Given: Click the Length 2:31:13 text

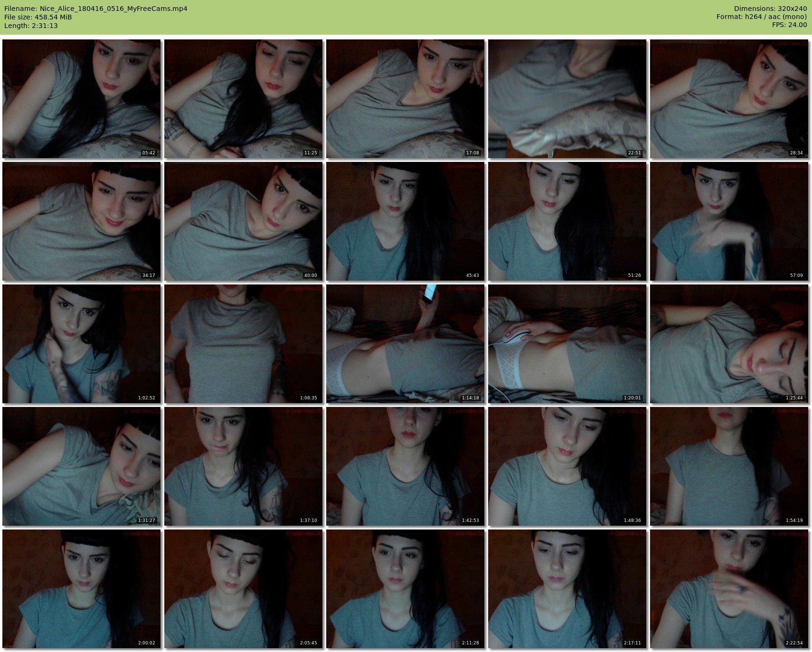Looking at the screenshot, I should click(31, 26).
